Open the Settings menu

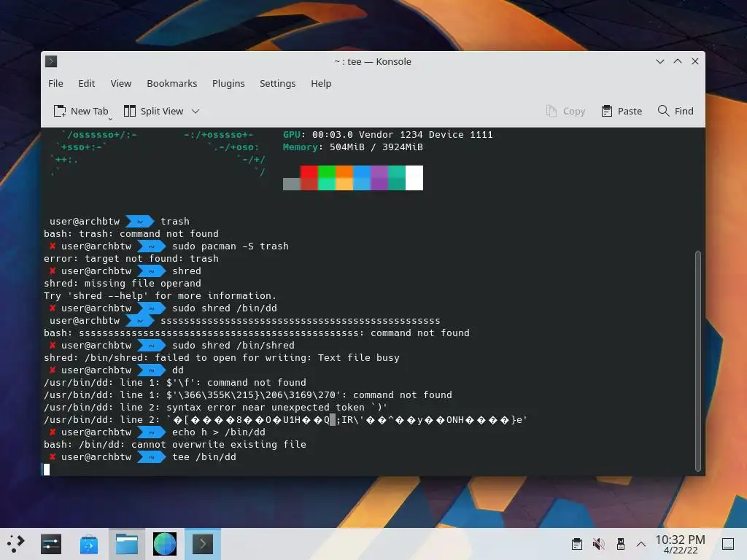pyautogui.click(x=277, y=83)
